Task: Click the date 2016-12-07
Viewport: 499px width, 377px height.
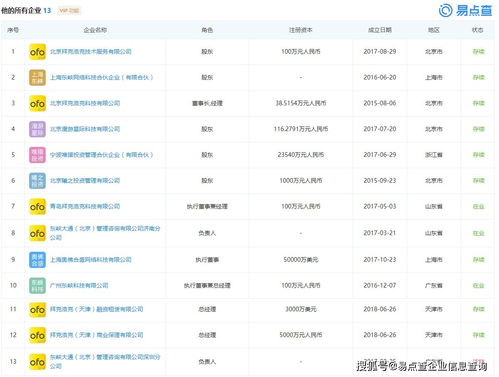Action: [x=380, y=285]
